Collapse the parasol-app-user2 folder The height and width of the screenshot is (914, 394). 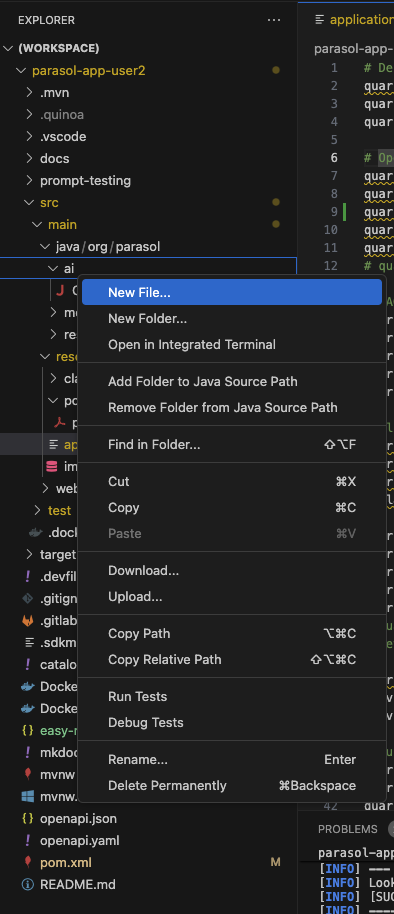pos(22,71)
